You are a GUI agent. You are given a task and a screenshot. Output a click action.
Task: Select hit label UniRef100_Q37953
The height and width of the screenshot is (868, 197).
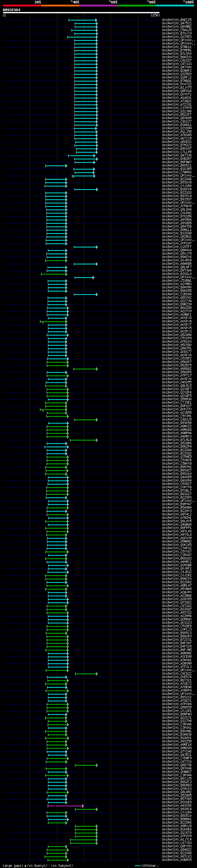pos(177,37)
